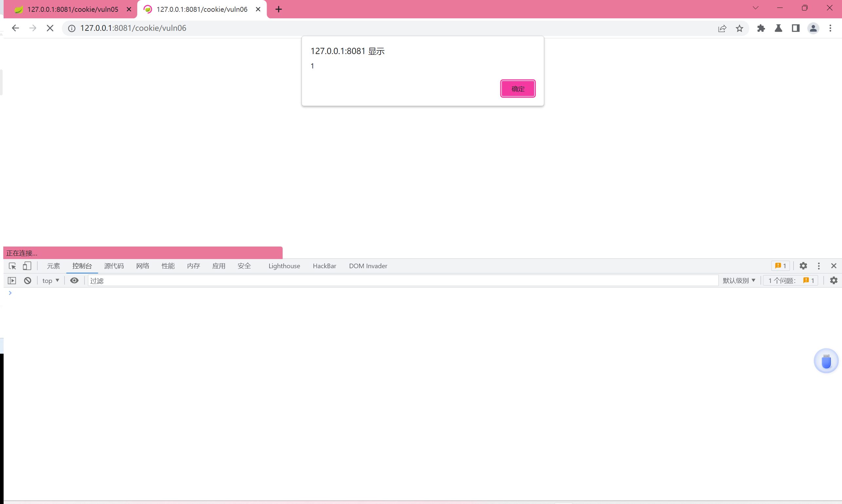Toggle the console sidebar panel icon

(x=12, y=281)
